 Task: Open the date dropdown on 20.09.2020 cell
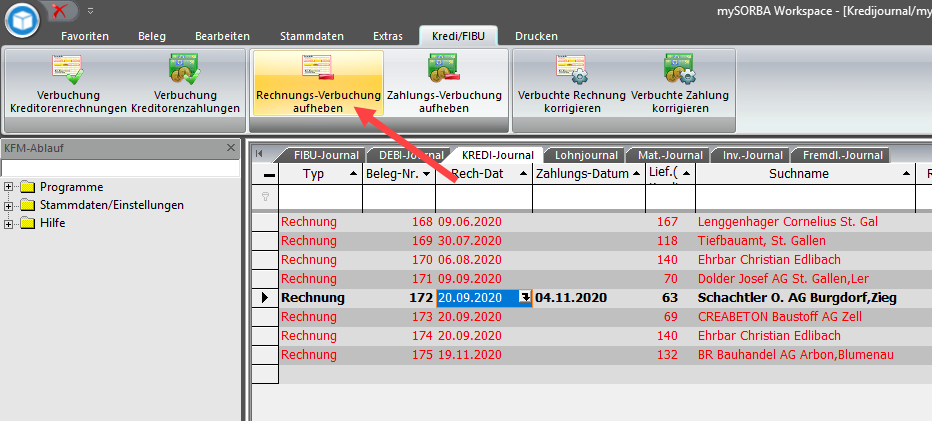(x=525, y=298)
